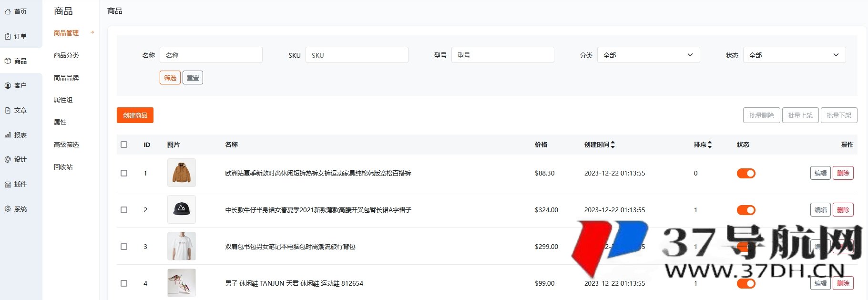The width and height of the screenshot is (868, 300).
Task: Go to 高级筛选 submenu
Action: [x=66, y=145]
